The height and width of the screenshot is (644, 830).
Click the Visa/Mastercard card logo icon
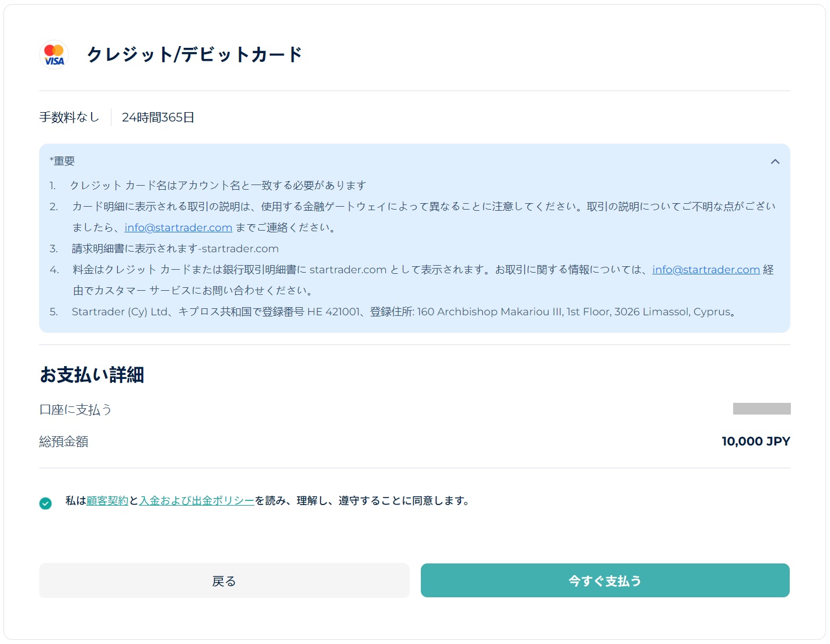click(54, 55)
